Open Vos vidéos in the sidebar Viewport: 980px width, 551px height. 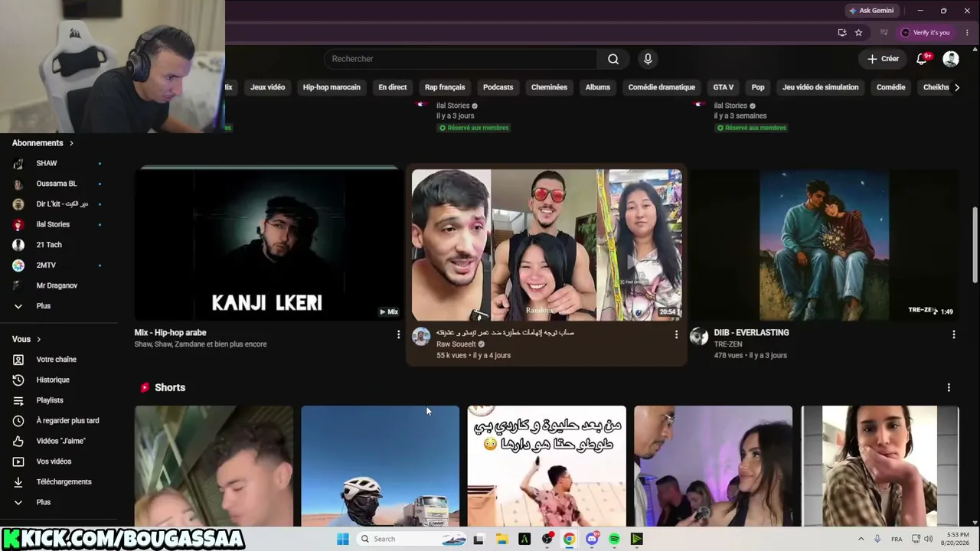point(52,461)
